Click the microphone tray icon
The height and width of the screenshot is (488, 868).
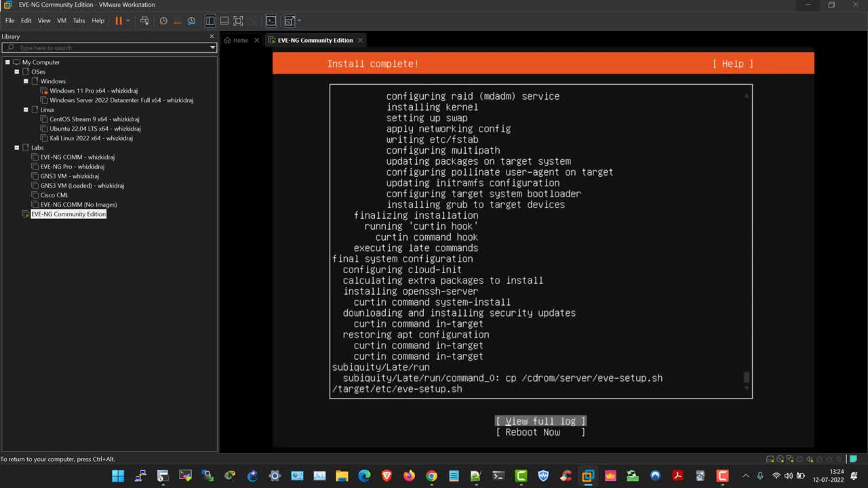coord(760,476)
